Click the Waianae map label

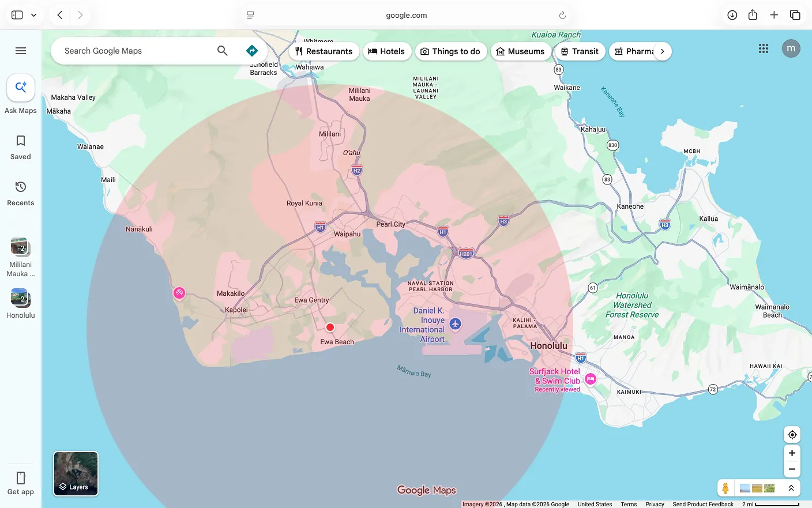pos(91,146)
